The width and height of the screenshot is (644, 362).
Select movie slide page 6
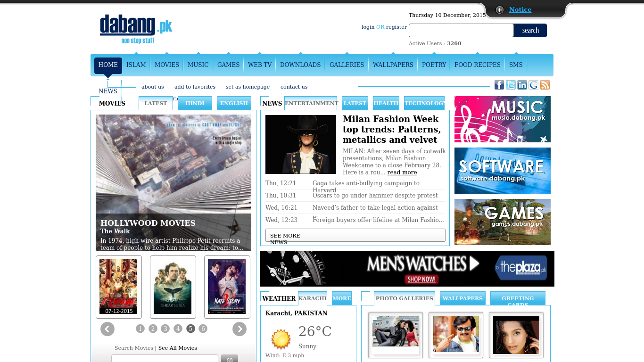coord(203,329)
